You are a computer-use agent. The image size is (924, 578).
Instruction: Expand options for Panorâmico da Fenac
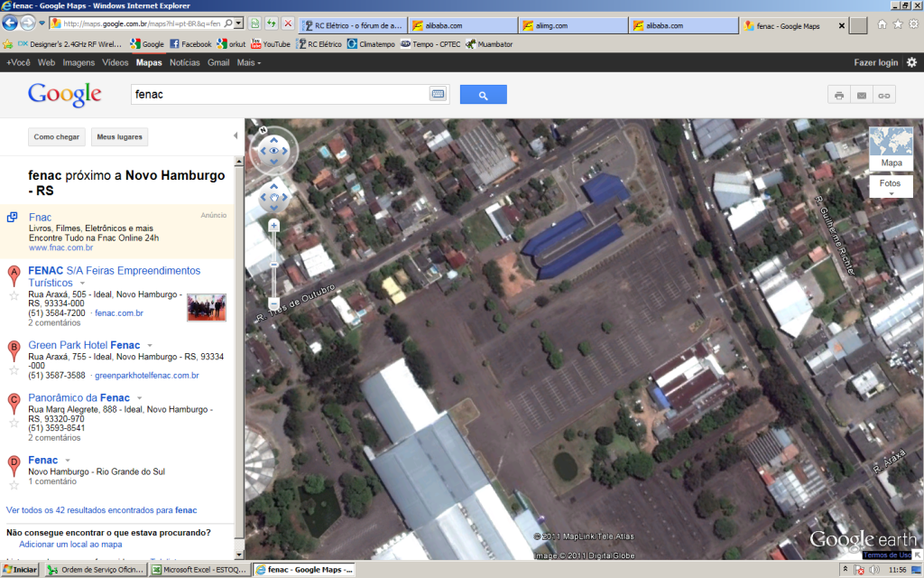pyautogui.click(x=140, y=398)
